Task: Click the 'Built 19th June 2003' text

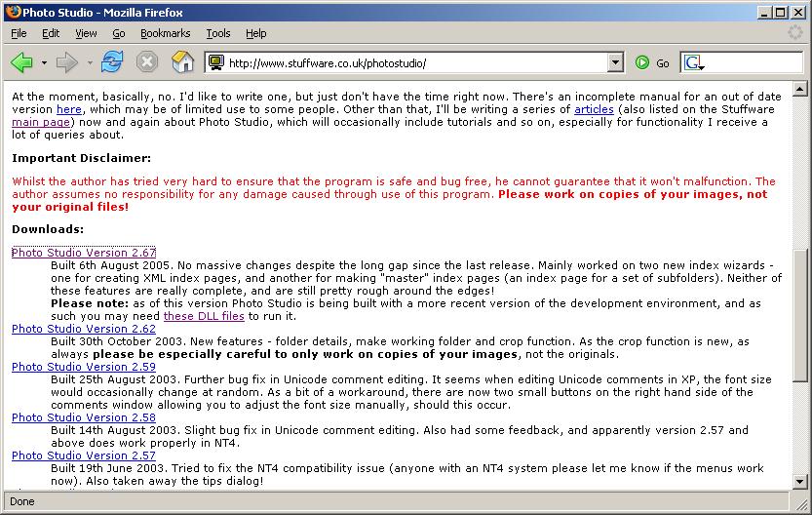Action: tap(107, 468)
